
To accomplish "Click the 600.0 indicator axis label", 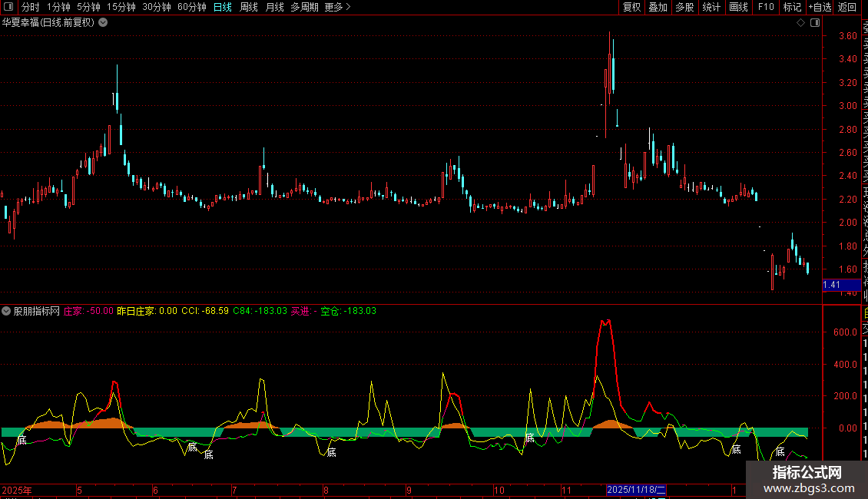I will click(845, 332).
